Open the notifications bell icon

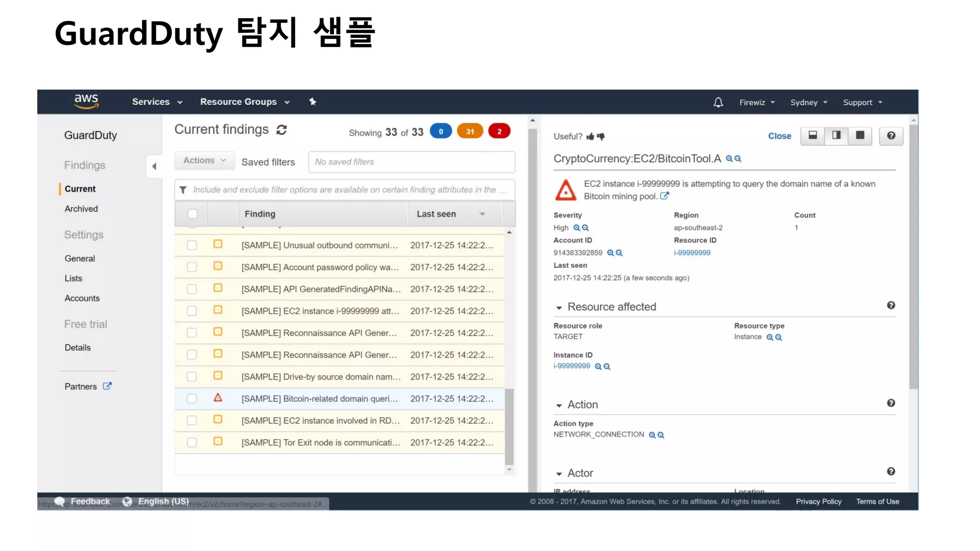tap(718, 102)
